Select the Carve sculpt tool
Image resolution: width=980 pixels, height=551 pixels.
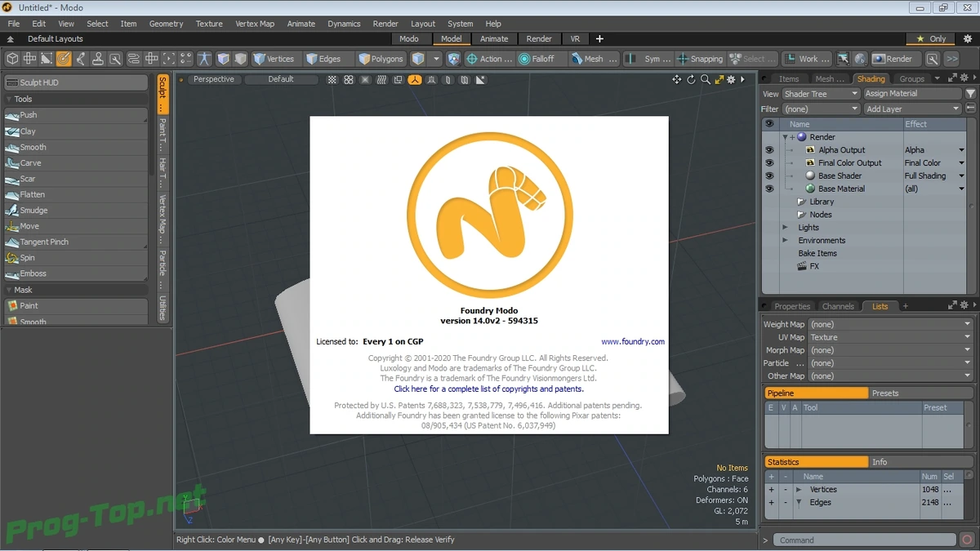pos(75,163)
